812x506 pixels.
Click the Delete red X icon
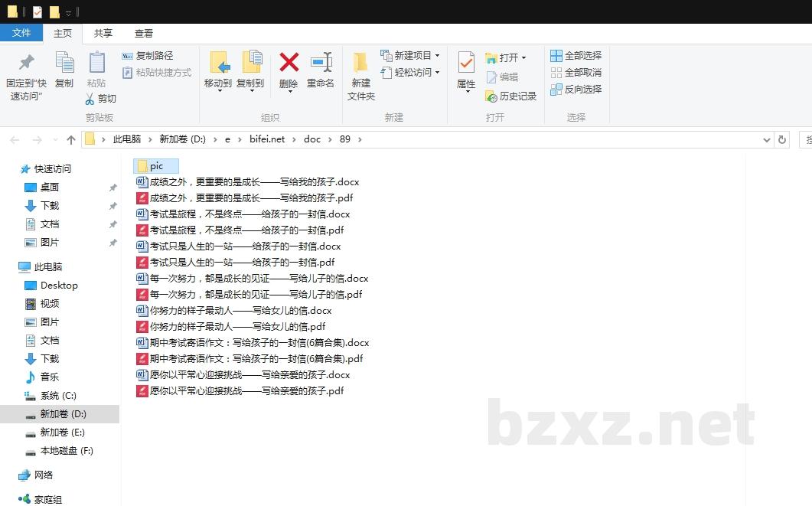point(289,63)
